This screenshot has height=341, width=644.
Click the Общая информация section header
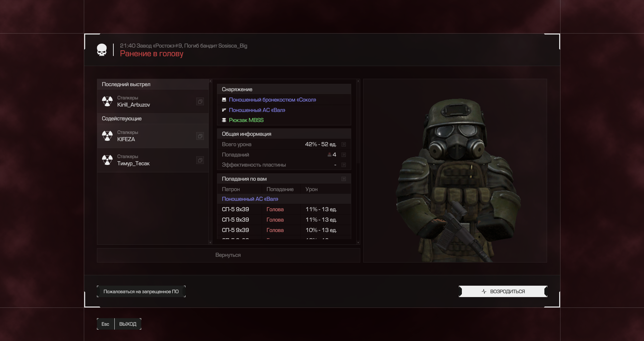click(284, 134)
